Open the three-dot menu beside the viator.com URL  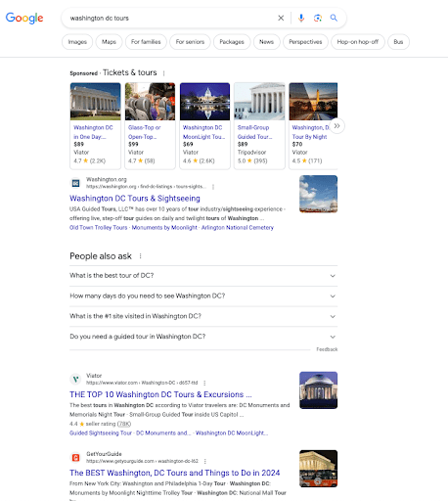coord(204,383)
